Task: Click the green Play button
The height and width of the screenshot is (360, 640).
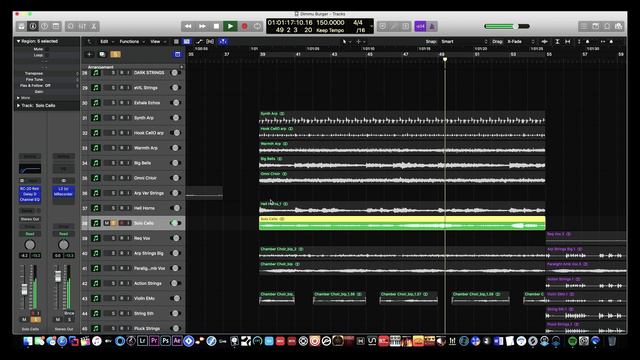Action: pyautogui.click(x=230, y=27)
